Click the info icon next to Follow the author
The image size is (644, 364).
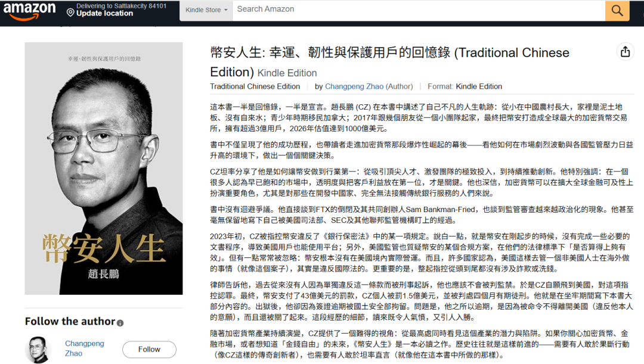(120, 323)
